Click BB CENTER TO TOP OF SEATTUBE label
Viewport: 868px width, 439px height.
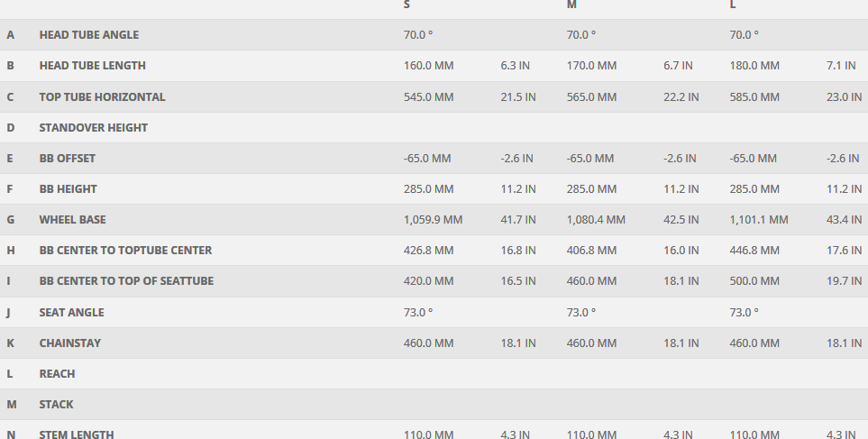click(126, 281)
